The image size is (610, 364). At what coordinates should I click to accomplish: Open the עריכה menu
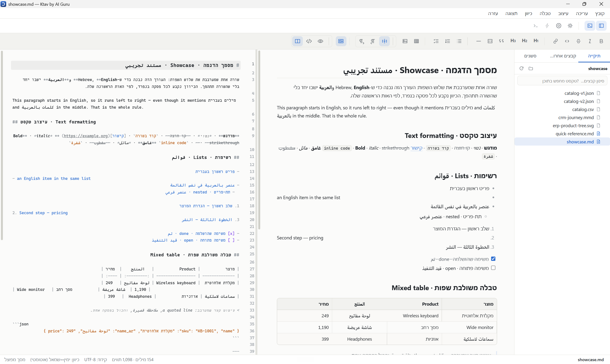[582, 14]
